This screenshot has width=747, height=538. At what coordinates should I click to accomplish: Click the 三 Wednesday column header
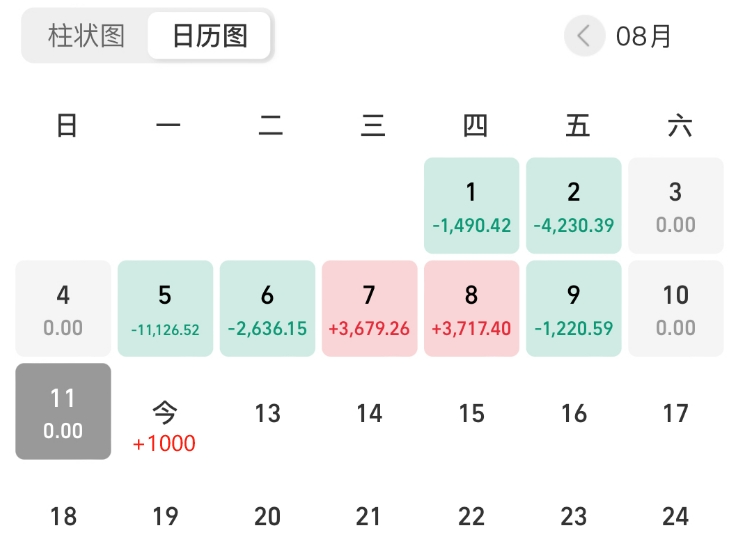[x=373, y=126]
